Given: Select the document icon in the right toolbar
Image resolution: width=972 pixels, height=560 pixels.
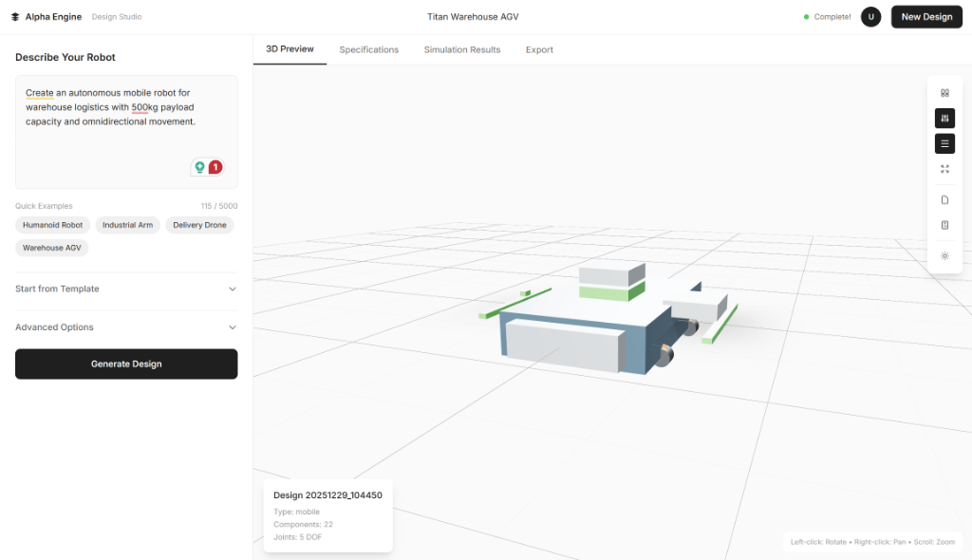Looking at the screenshot, I should point(944,199).
